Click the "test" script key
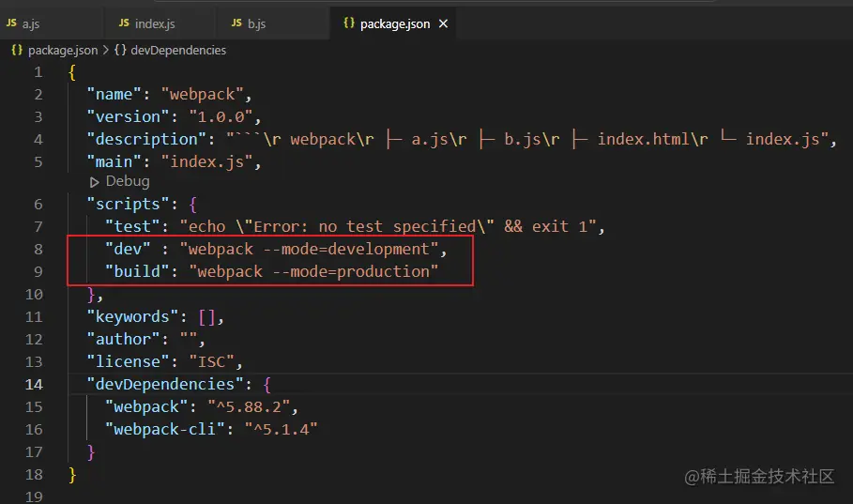The image size is (853, 504). 133,226
